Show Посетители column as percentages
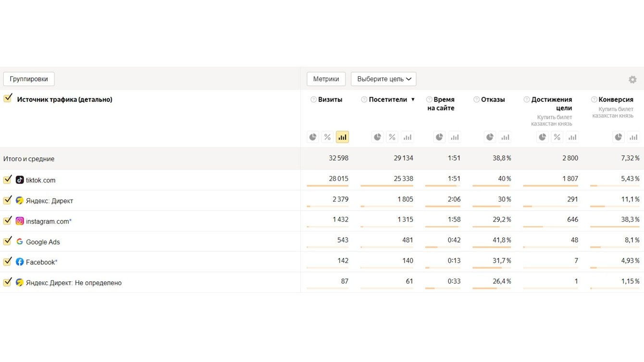The width and height of the screenshot is (644, 362). coord(392,137)
